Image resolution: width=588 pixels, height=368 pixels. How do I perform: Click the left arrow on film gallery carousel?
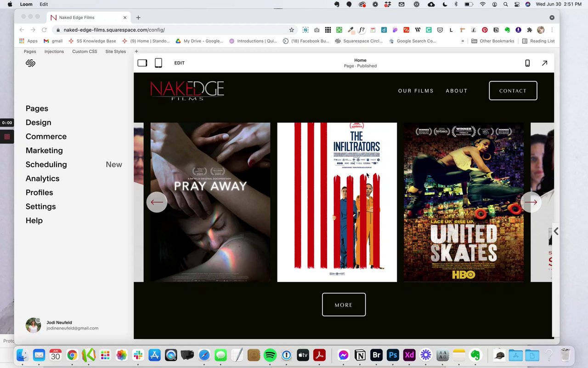157,202
